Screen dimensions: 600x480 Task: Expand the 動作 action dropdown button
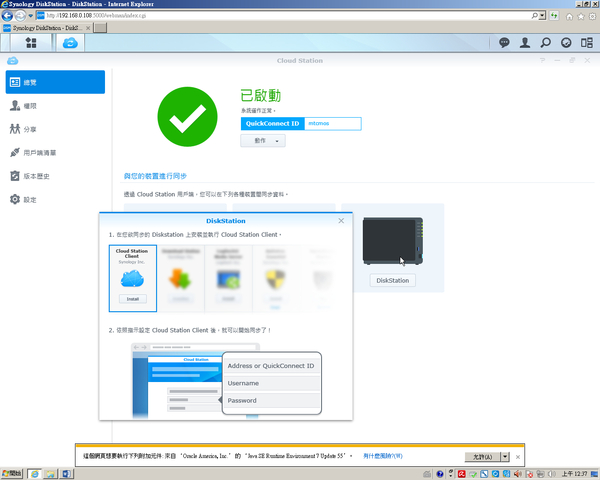(x=263, y=141)
